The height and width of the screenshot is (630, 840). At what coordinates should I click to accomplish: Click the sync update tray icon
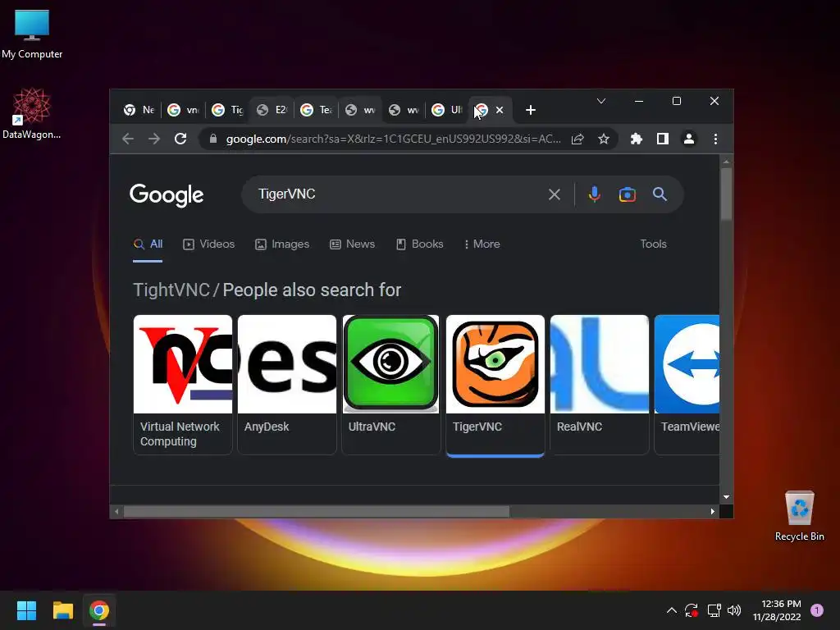point(691,610)
